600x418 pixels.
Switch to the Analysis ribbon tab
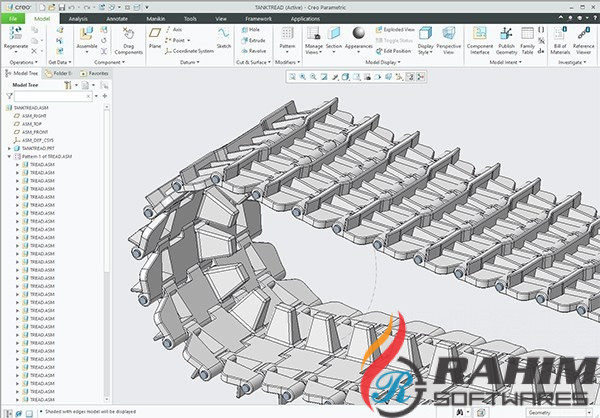[x=78, y=19]
